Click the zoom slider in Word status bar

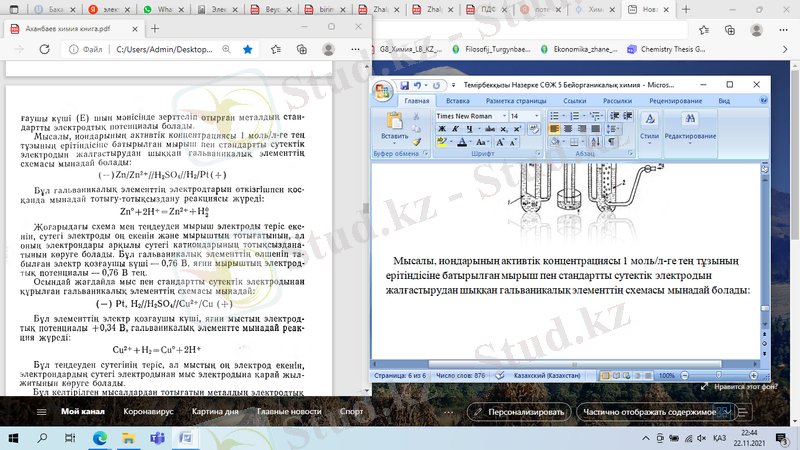[720, 375]
